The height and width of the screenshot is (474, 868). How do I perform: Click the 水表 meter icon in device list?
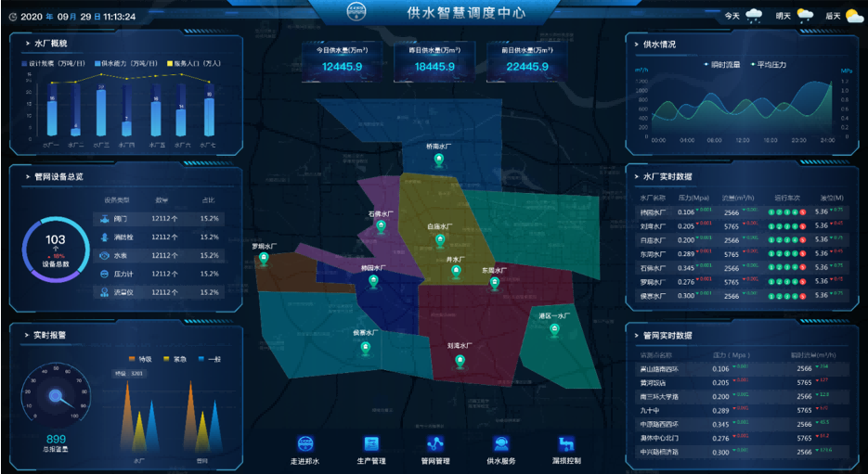[105, 255]
